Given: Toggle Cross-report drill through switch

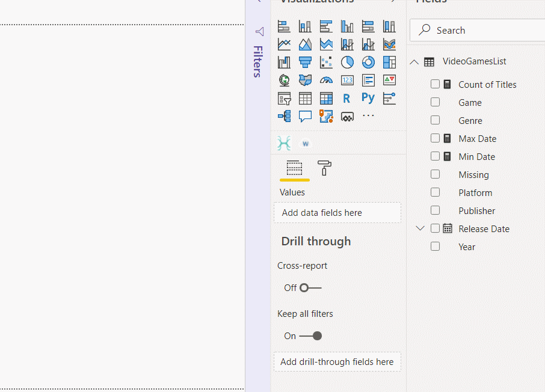Looking at the screenshot, I should pos(310,288).
